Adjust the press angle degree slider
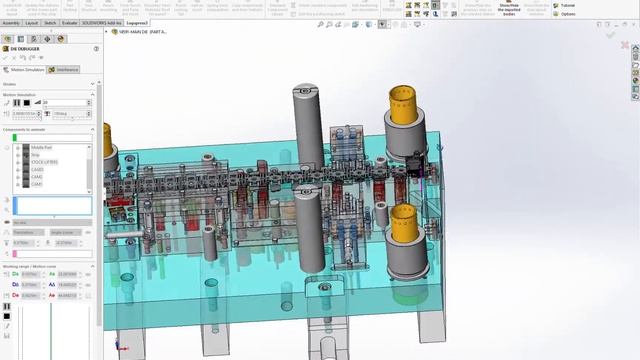The image size is (640, 360). tap(72, 119)
